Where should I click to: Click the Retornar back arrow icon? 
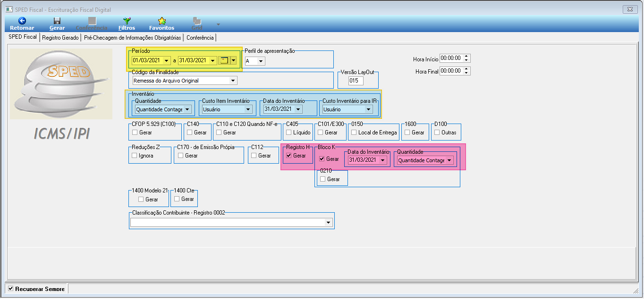click(x=22, y=21)
